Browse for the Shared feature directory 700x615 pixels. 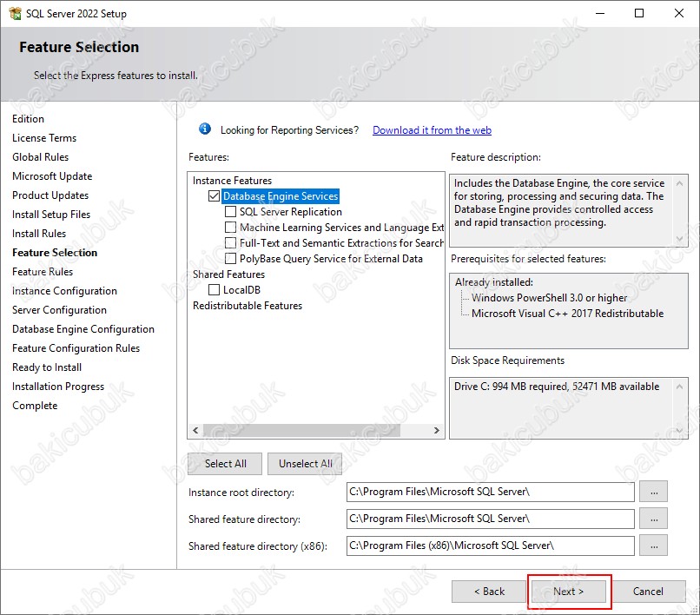pyautogui.click(x=654, y=519)
